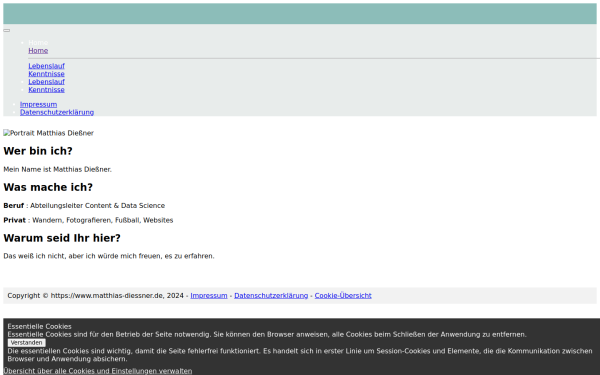The width and height of the screenshot is (600, 375).
Task: Open the Lebenslauf link directly under the divider line
Action: pos(46,66)
